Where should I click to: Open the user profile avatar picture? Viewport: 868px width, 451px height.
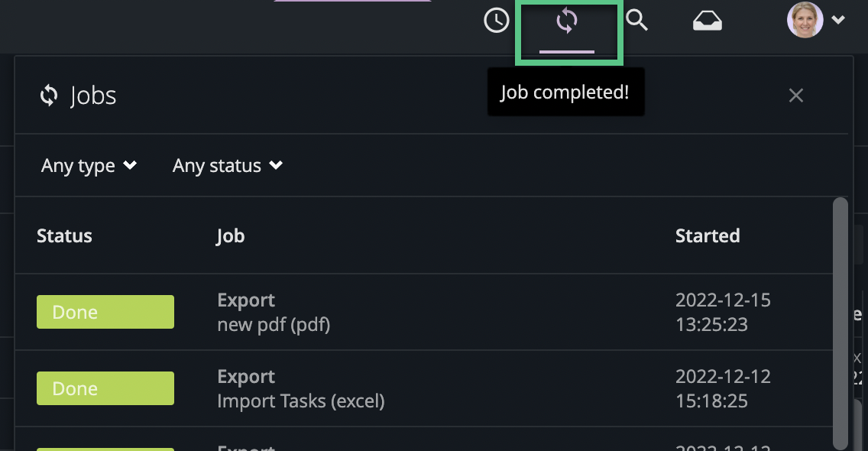tap(803, 20)
